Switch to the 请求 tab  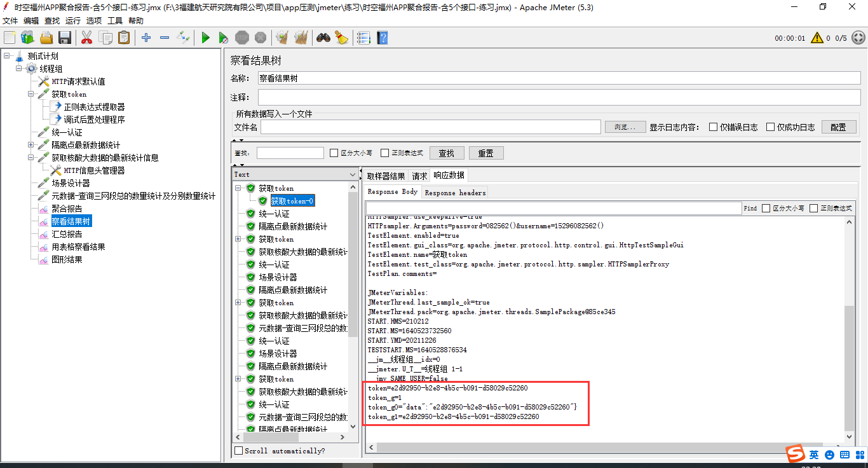419,176
